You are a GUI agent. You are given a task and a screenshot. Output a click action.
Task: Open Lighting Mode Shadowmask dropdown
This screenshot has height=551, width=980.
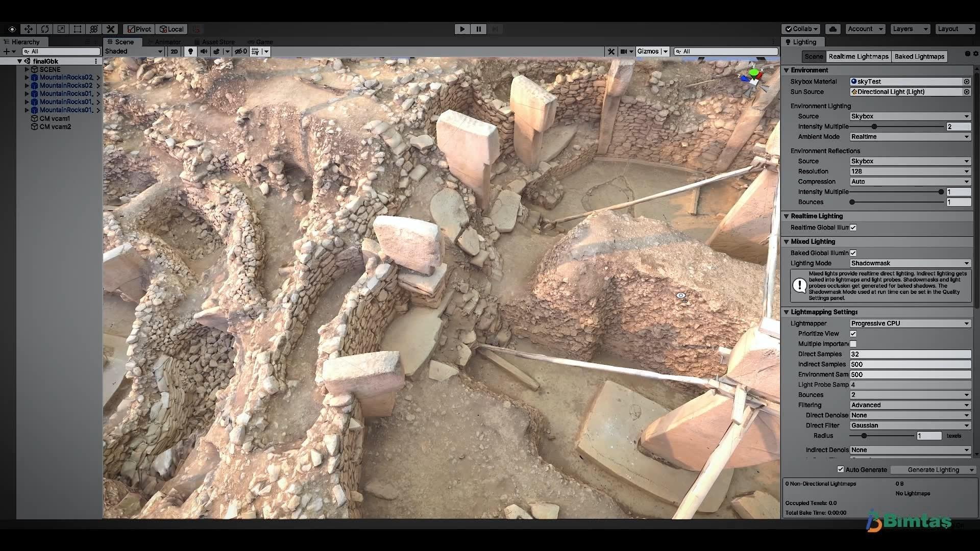(x=910, y=263)
